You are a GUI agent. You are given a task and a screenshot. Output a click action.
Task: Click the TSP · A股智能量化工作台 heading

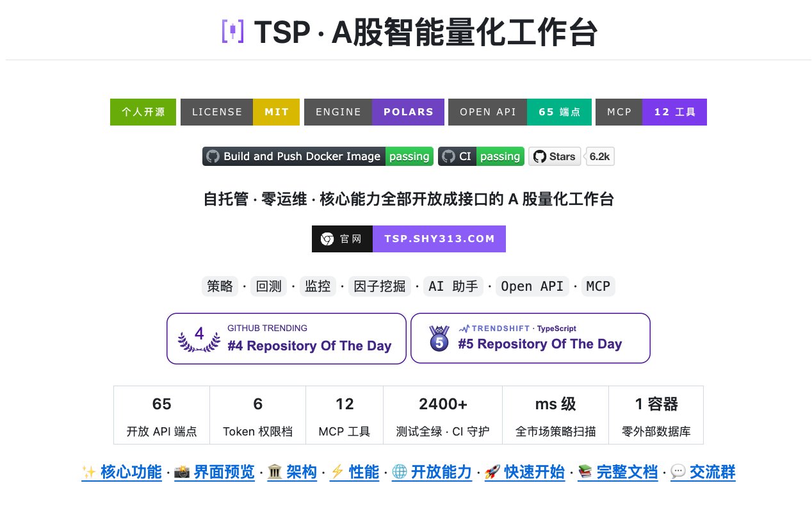pyautogui.click(x=426, y=33)
